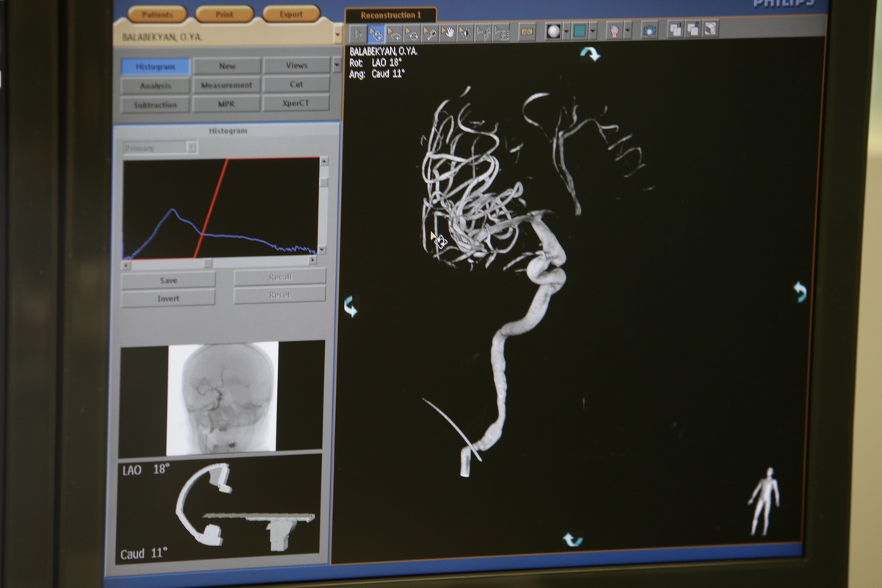
Task: Open the Measurement panel
Action: tap(226, 85)
